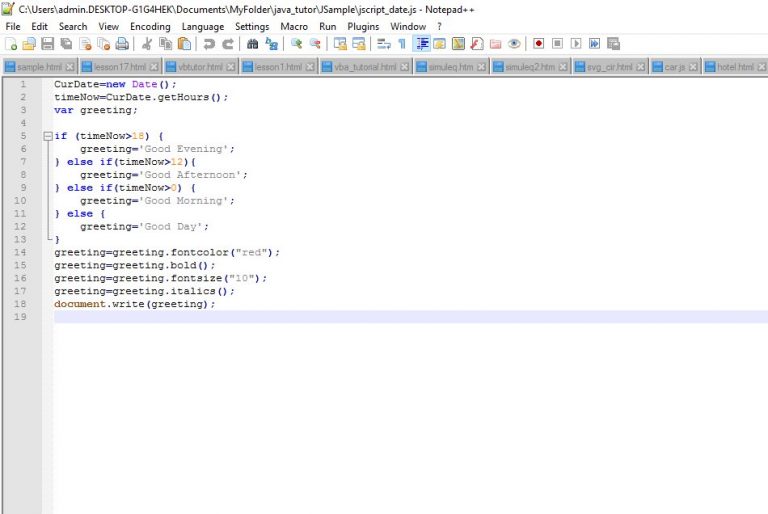Viewport: 768px width, 514px height.
Task: Toggle word wrap toolbar icon
Action: coord(384,44)
